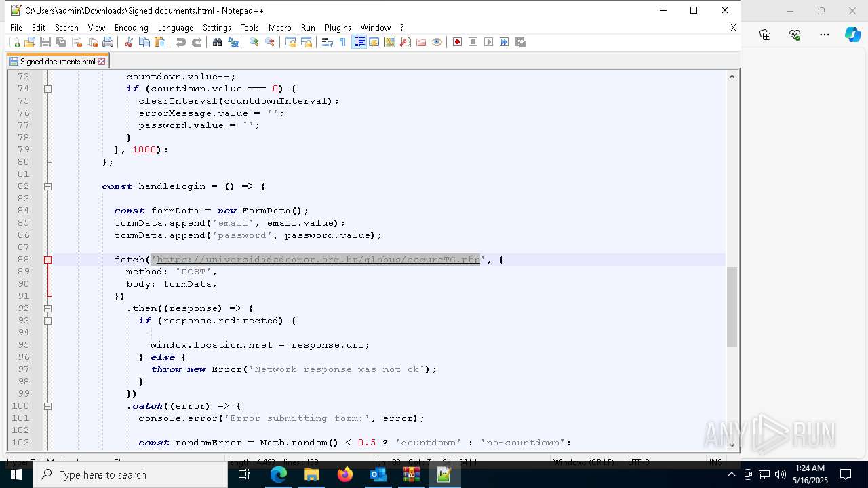Click vertical scrollbar up arrow

(x=732, y=76)
